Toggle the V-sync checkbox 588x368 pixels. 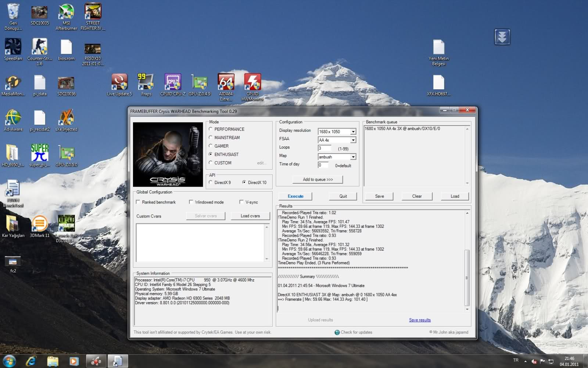pos(241,202)
